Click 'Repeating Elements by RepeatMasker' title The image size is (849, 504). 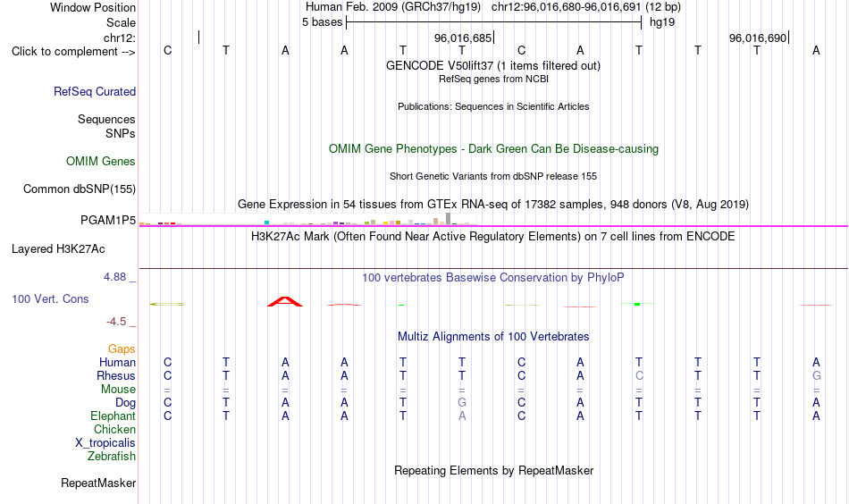493,470
